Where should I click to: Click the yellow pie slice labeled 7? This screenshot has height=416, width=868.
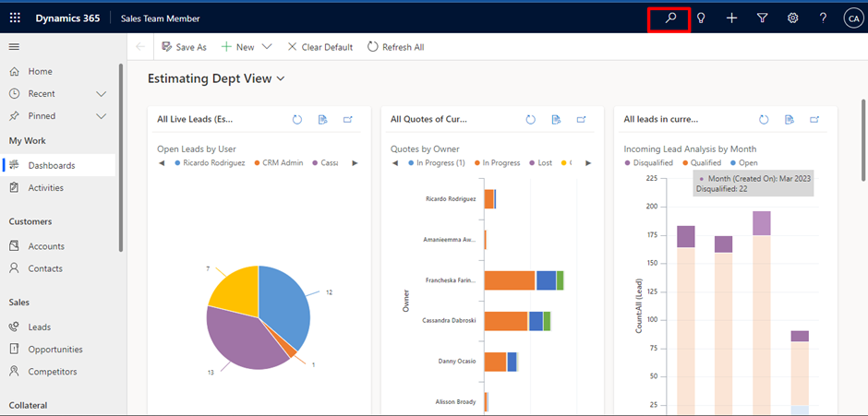click(x=235, y=290)
